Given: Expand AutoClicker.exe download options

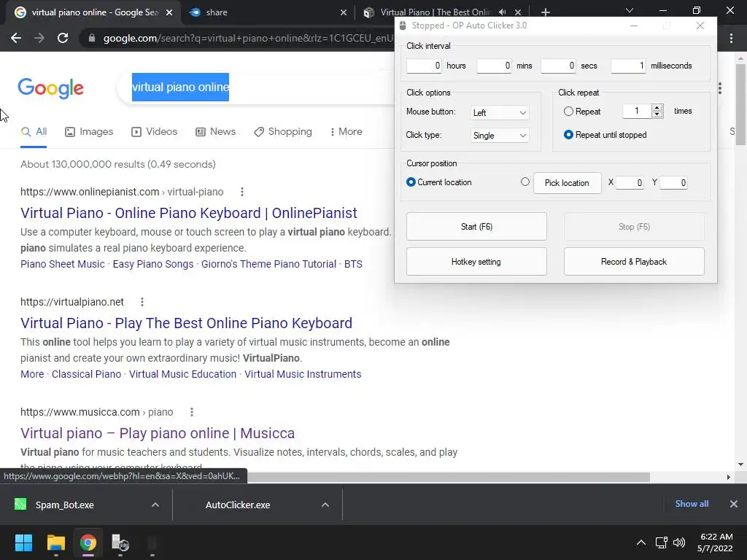Looking at the screenshot, I should pyautogui.click(x=325, y=505).
